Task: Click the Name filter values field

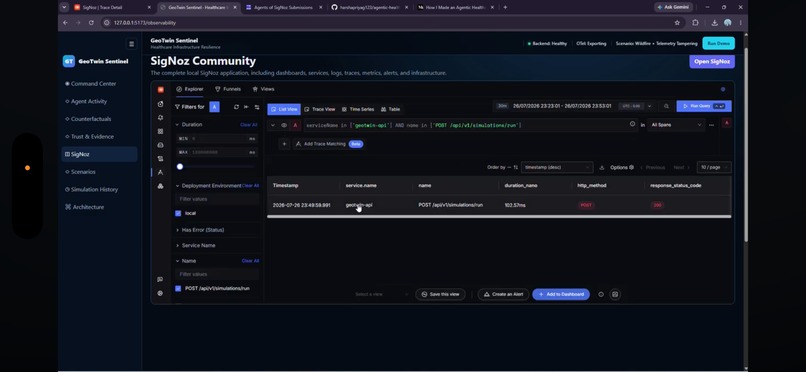Action: point(217,274)
